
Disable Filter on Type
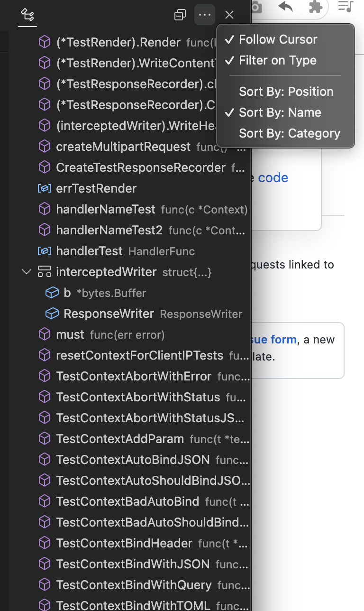pyautogui.click(x=278, y=60)
